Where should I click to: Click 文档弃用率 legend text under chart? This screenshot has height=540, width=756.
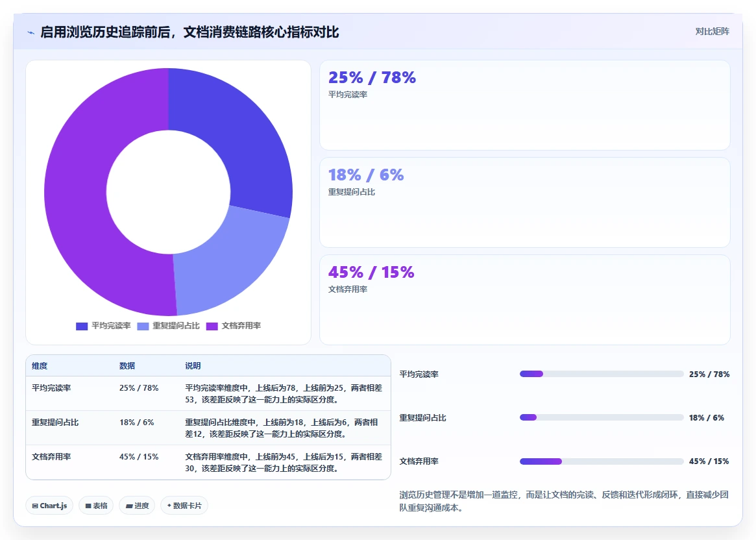[241, 326]
